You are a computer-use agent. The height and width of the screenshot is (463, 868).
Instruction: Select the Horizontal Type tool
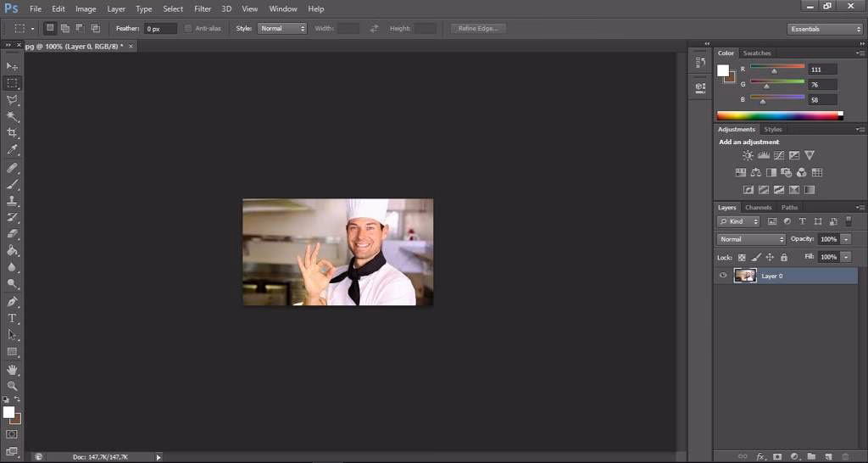tap(13, 318)
